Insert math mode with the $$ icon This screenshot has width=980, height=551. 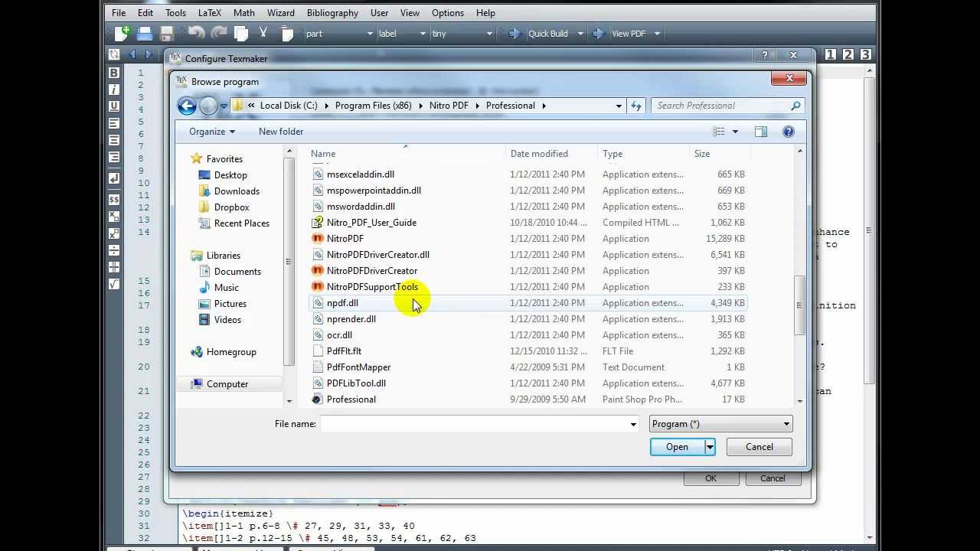pyautogui.click(x=114, y=200)
